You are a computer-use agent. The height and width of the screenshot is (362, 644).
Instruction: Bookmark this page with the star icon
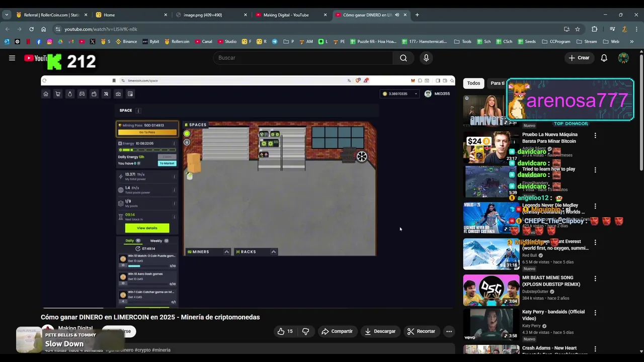(x=578, y=29)
